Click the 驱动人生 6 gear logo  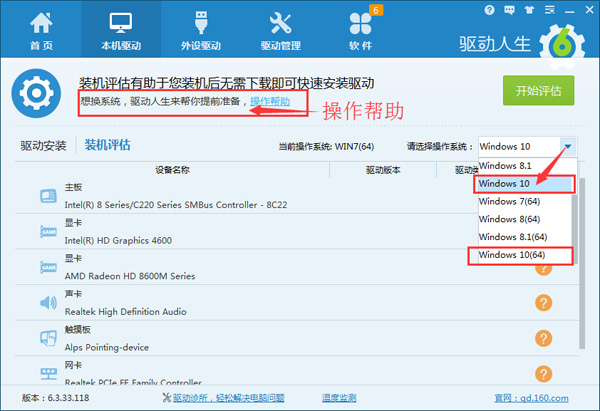[562, 46]
